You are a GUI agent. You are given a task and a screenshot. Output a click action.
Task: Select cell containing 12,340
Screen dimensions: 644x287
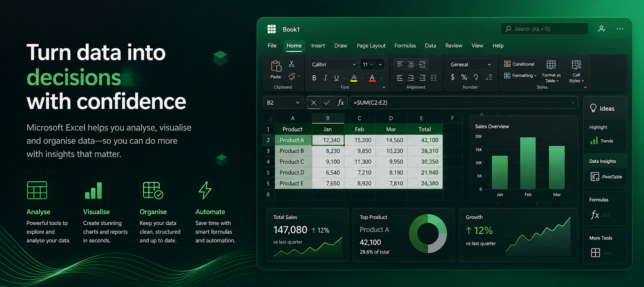click(x=328, y=140)
